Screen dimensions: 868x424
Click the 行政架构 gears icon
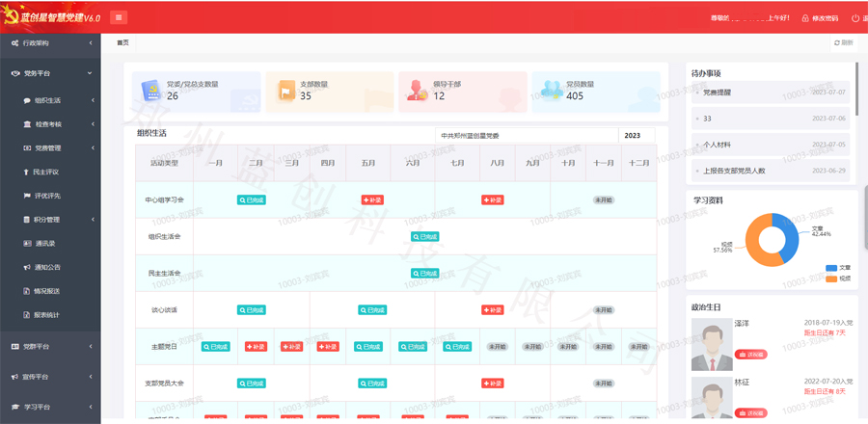15,42
